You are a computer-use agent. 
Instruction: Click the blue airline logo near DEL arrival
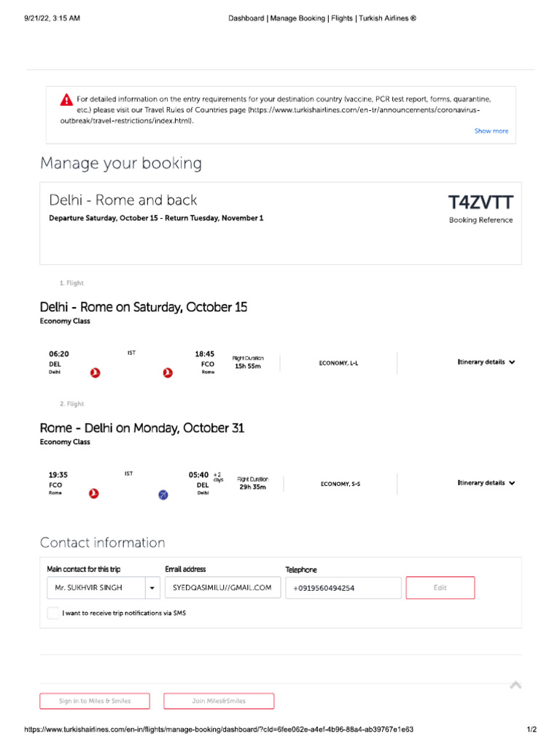[163, 495]
